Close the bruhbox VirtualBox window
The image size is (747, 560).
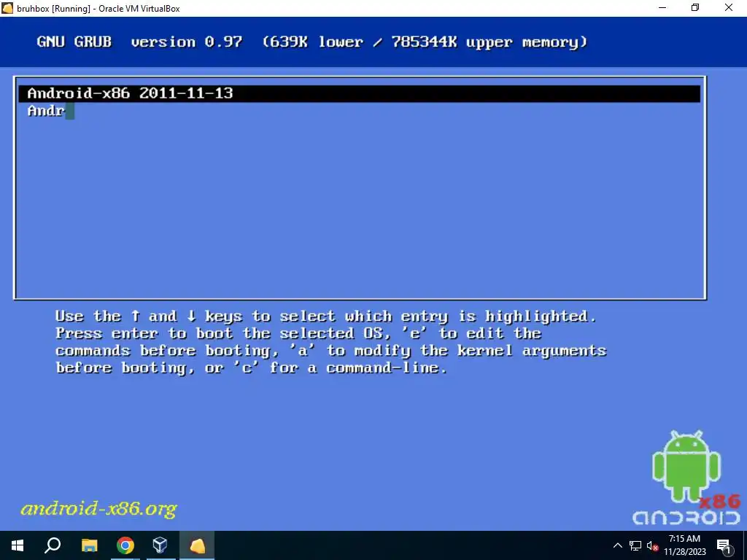729,8
